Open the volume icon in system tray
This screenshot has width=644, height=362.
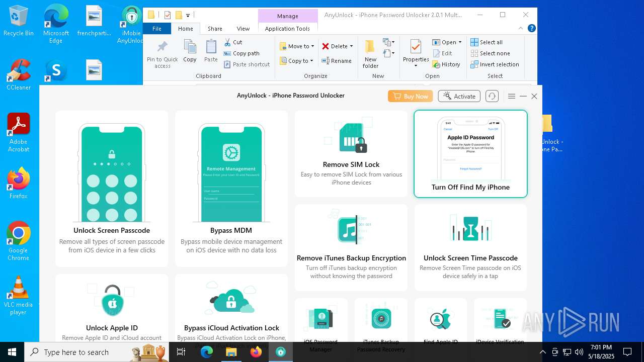[579, 352]
